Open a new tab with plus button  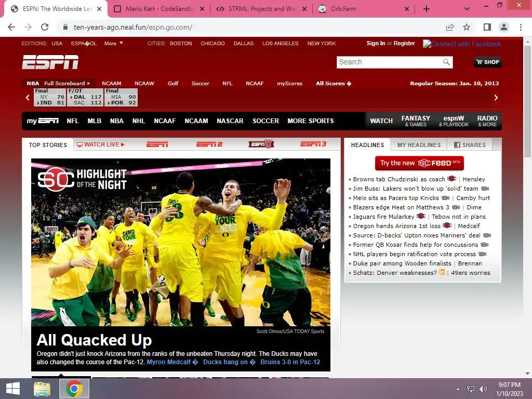427,9
